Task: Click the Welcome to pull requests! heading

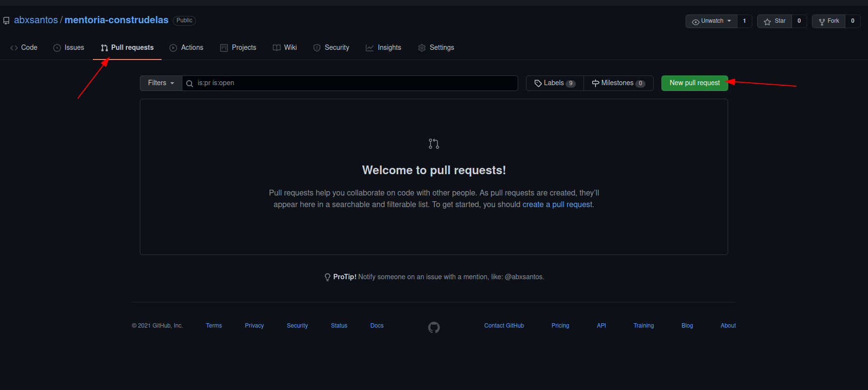Action: tap(434, 170)
